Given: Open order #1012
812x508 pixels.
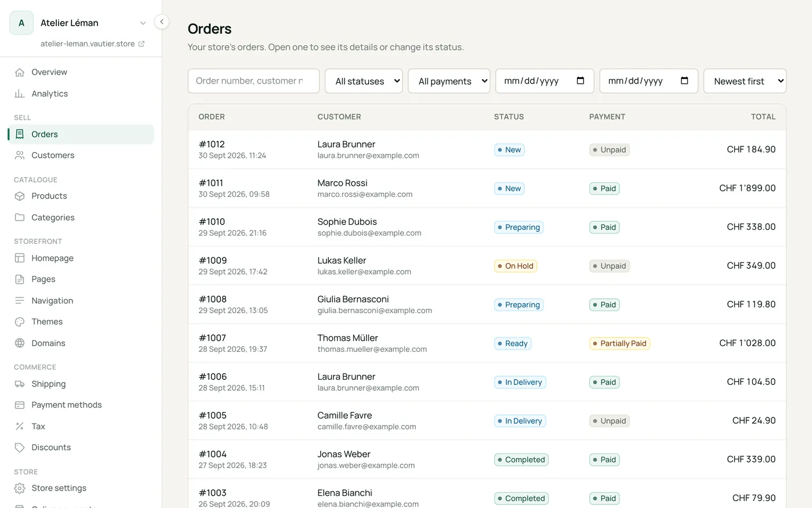Looking at the screenshot, I should click(487, 150).
